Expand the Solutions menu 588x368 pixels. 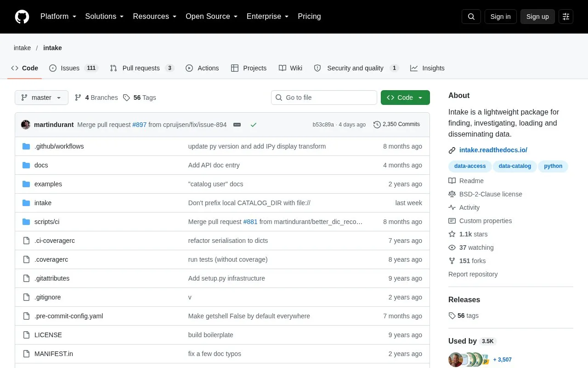point(105,17)
